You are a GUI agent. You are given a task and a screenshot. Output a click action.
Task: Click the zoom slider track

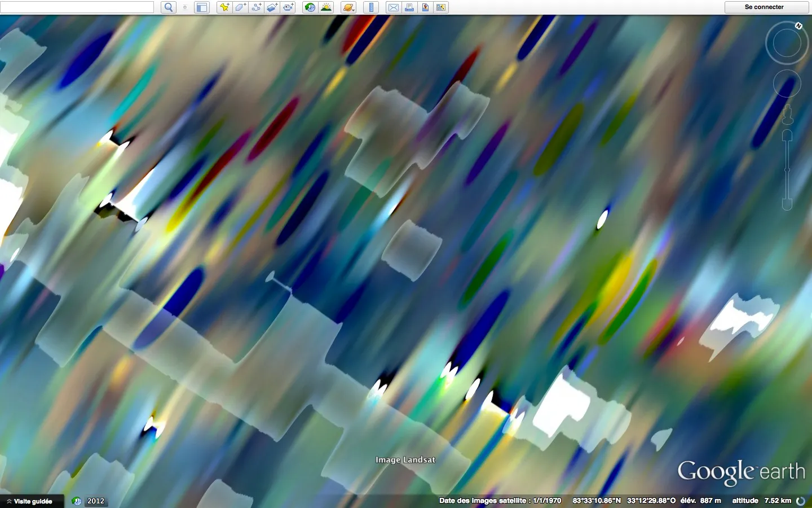tap(787, 169)
